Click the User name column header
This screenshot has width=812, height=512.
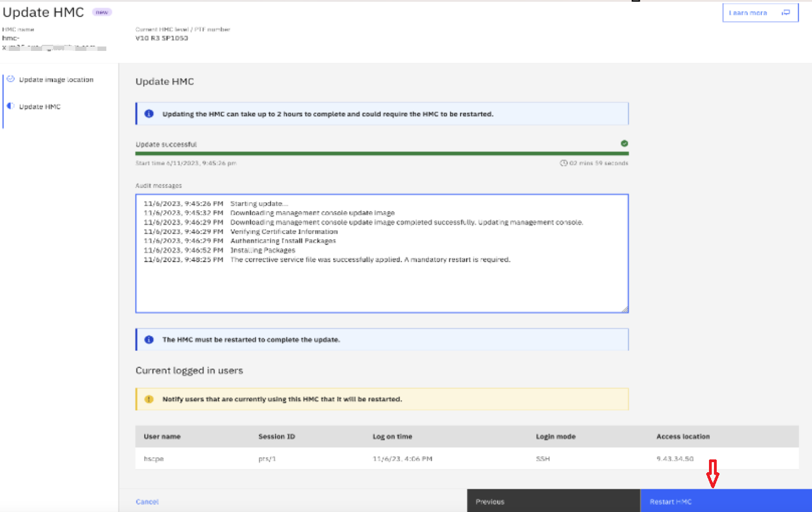point(162,437)
